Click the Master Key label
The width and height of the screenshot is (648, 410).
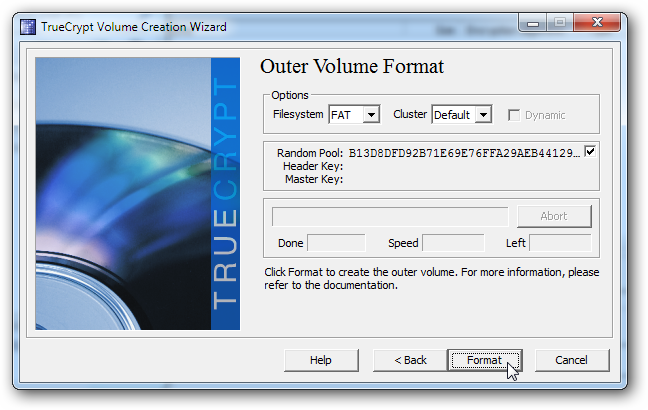point(314,179)
